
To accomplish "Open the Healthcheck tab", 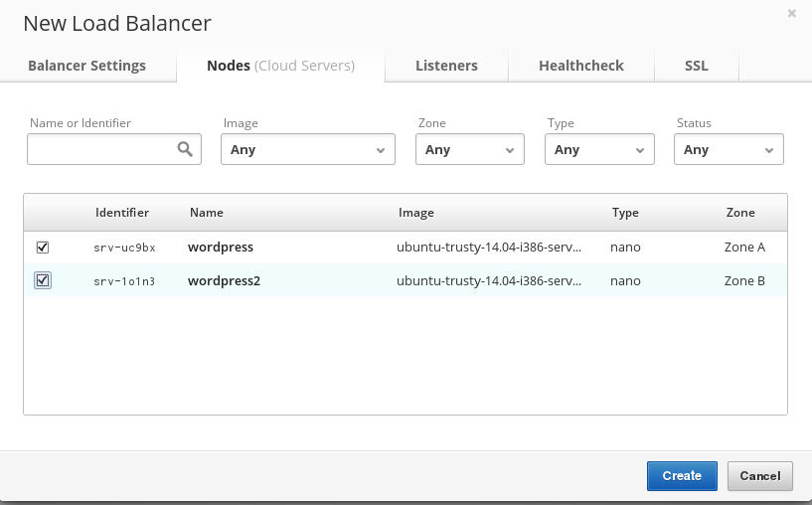I will click(x=581, y=66).
